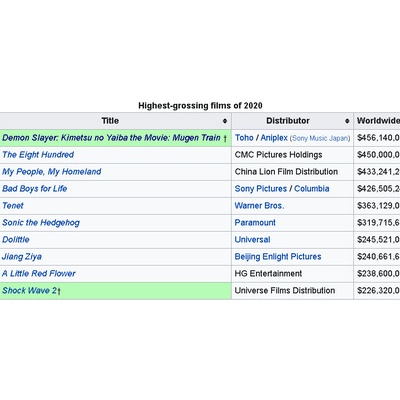The image size is (400, 400).
Task: Open the Demon Slayer Mugen Train link
Action: [111, 138]
